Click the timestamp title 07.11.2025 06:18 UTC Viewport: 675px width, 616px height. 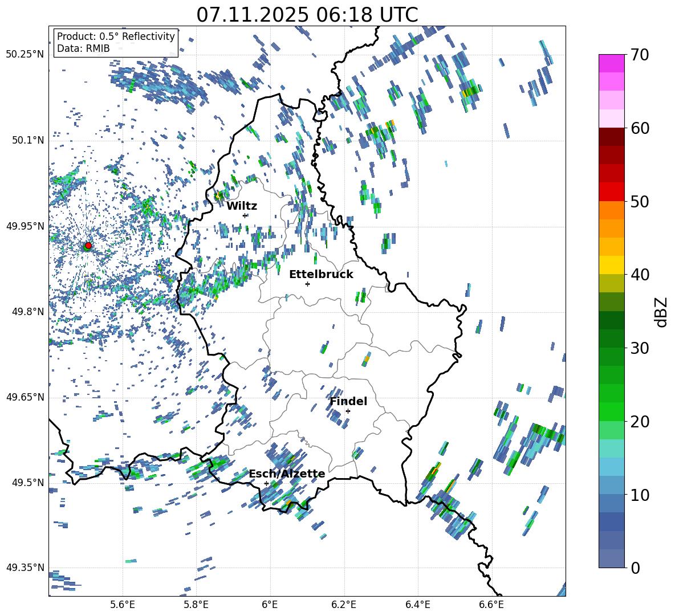coord(307,15)
